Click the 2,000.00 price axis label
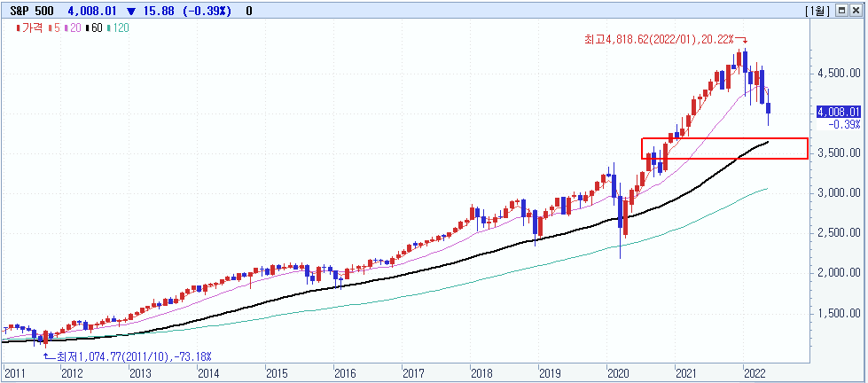The width and height of the screenshot is (868, 383). coord(838,272)
